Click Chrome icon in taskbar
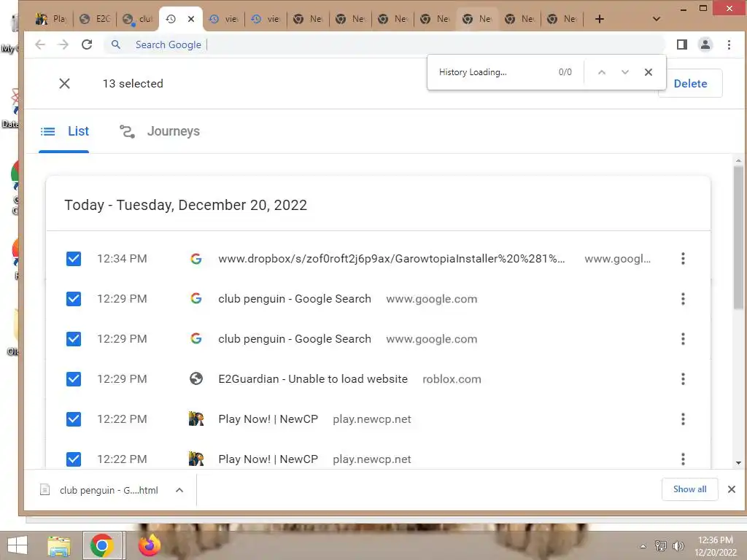Screen dimensions: 747x560 [101, 545]
